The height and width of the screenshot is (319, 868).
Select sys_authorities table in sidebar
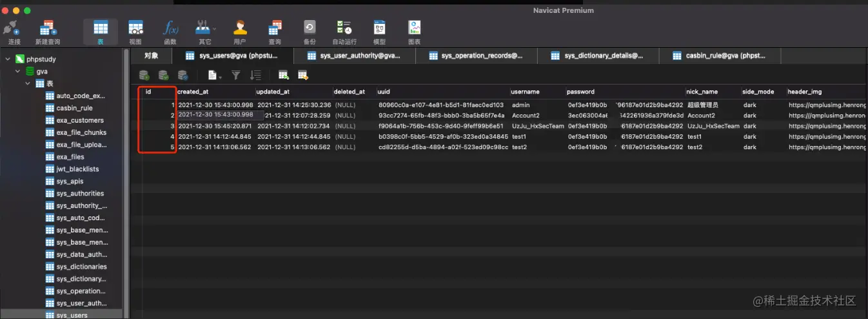click(79, 193)
